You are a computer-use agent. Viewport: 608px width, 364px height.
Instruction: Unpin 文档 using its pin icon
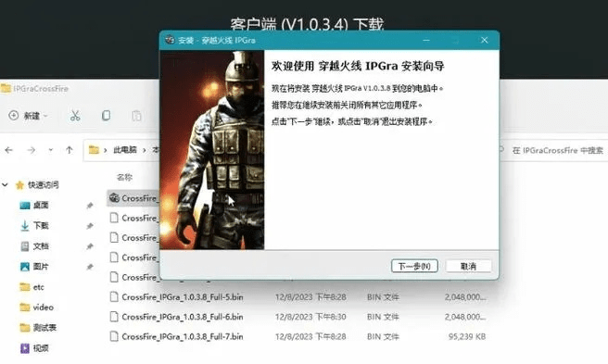tap(90, 246)
